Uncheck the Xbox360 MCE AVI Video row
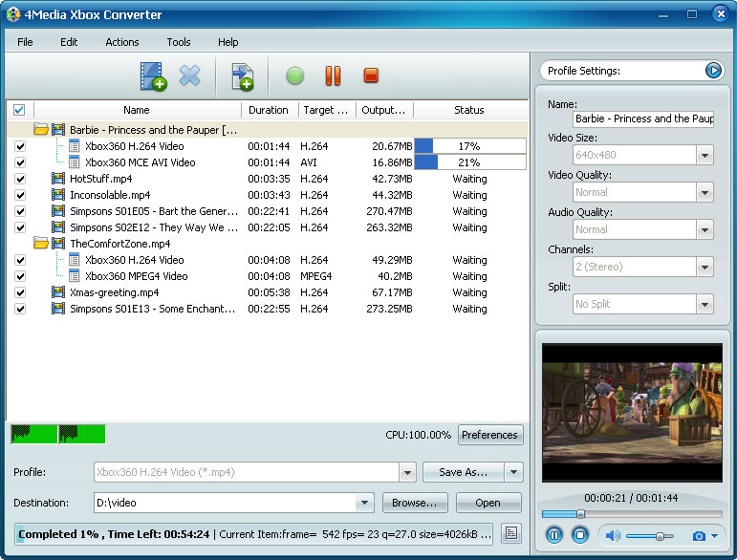 (x=20, y=162)
